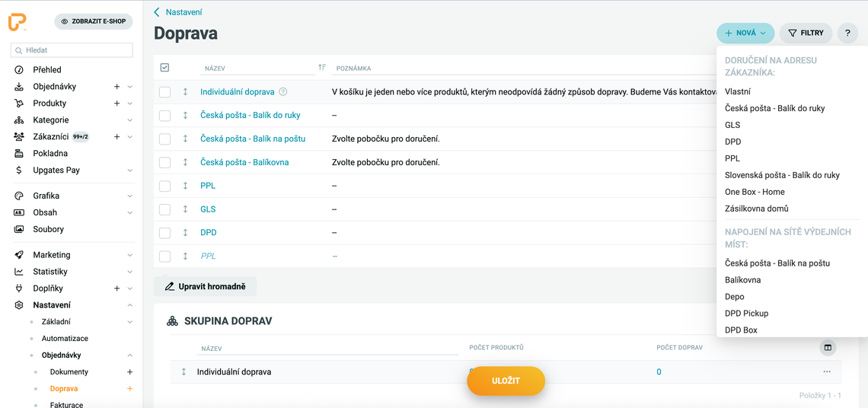The width and height of the screenshot is (868, 408).
Task: Choose Zásilkovna domů from the dropdown menu
Action: [x=756, y=209]
